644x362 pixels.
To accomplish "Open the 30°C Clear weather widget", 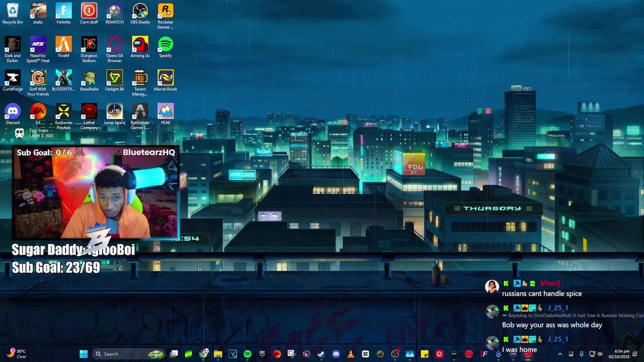I will [16, 354].
